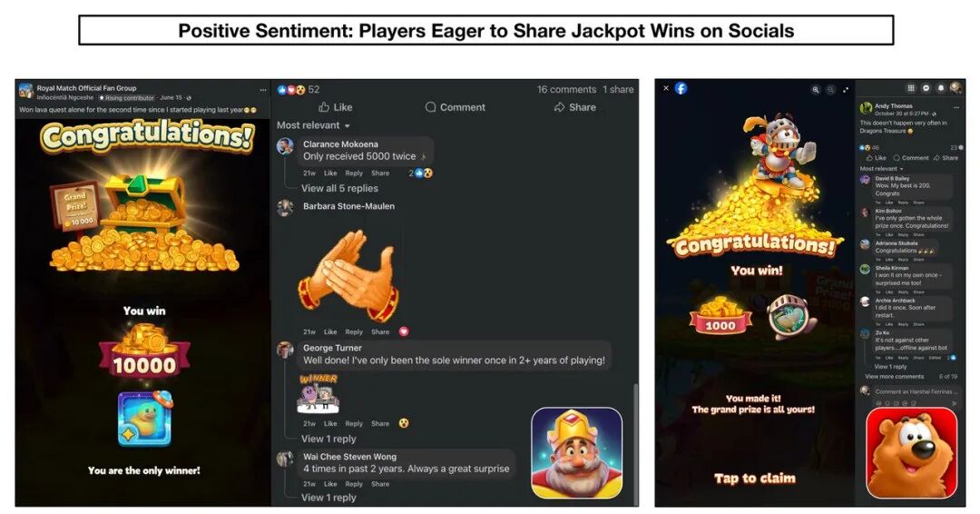980x514 pixels.
Task: Click the Facebook logo icon
Action: [681, 88]
